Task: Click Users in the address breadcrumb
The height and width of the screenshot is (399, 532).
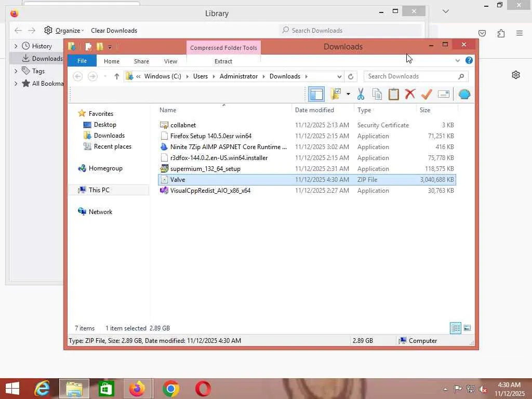Action: (x=201, y=76)
